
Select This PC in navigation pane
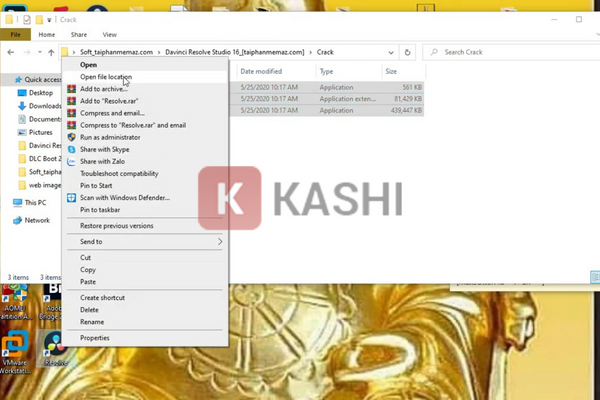(x=23, y=202)
